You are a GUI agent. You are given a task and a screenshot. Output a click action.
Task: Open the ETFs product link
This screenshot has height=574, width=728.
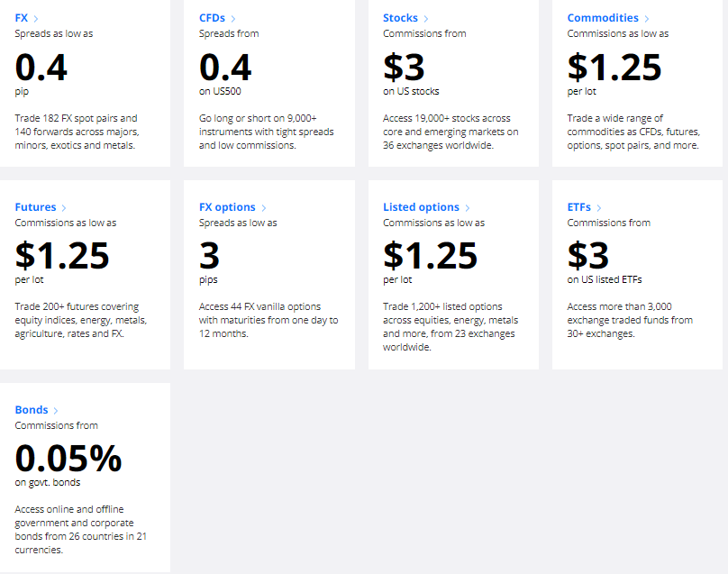click(579, 207)
